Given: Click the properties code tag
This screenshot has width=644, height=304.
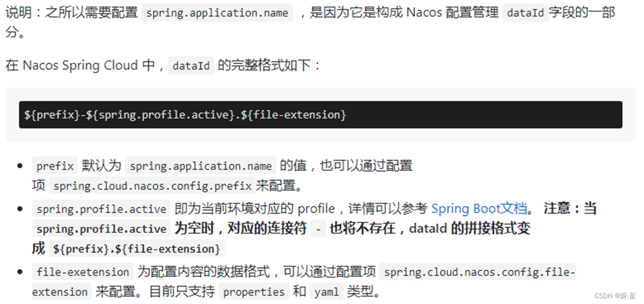Looking at the screenshot, I should click(254, 292).
